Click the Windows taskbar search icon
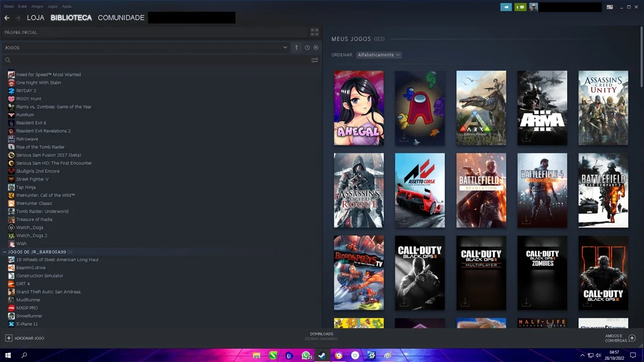The image size is (644, 362). pyautogui.click(x=24, y=355)
